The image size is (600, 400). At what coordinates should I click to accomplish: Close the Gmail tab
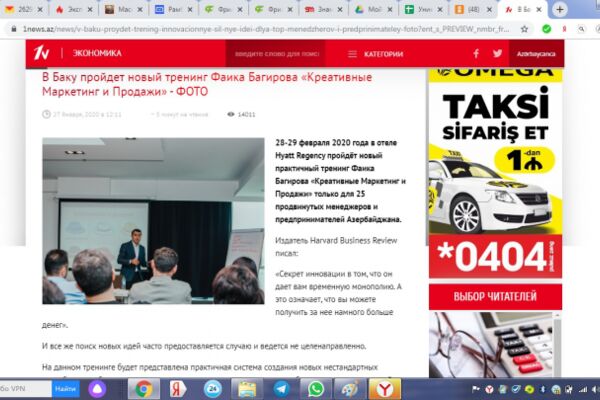point(40,10)
